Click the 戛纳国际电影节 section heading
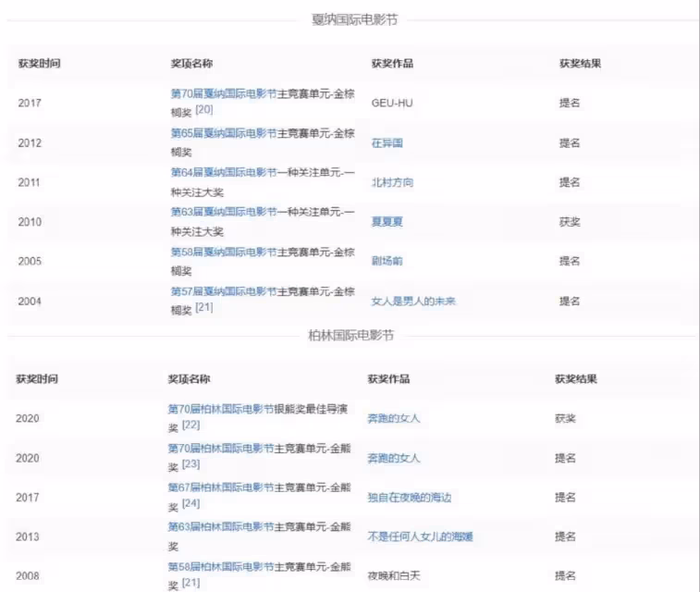The width and height of the screenshot is (700, 592). 354,19
